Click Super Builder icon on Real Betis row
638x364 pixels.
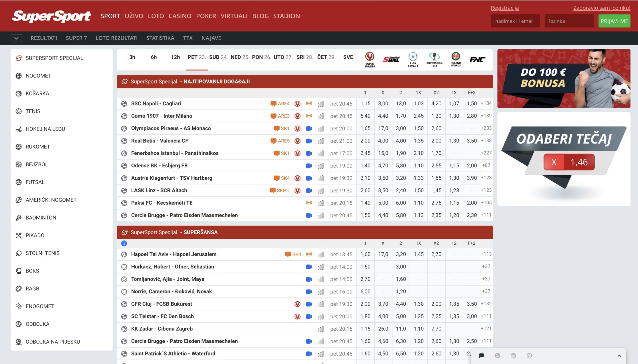click(297, 141)
